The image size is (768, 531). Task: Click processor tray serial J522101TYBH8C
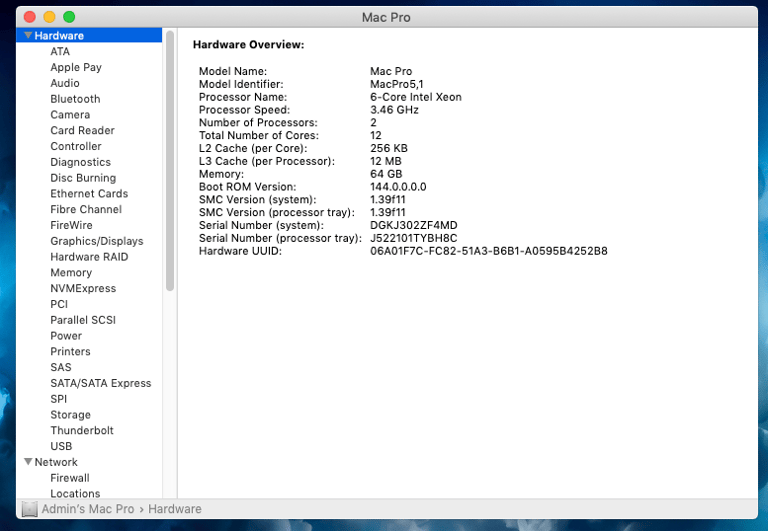click(413, 238)
